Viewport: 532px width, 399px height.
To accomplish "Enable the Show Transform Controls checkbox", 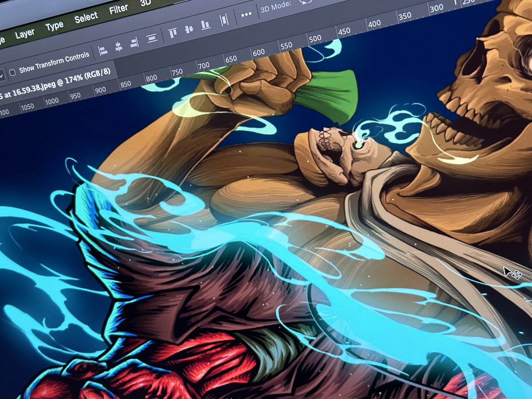I will 13,72.
